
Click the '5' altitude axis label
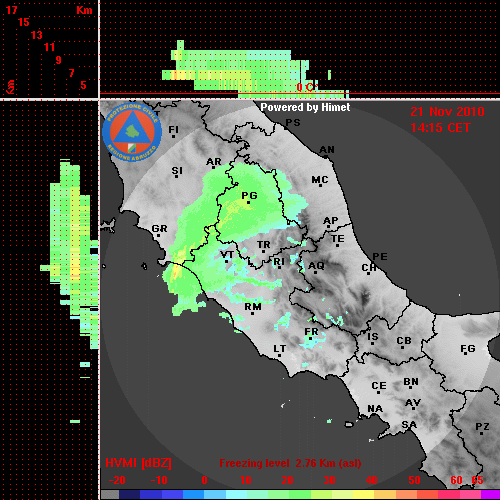[x=83, y=85]
